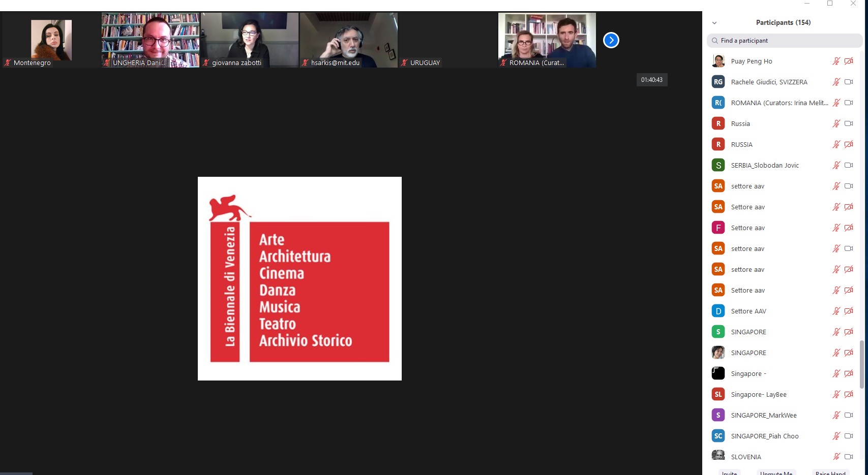Viewport: 868px width, 475px height.
Task: Select participant Rachele Giudici, SVIZZERA
Action: 783,82
